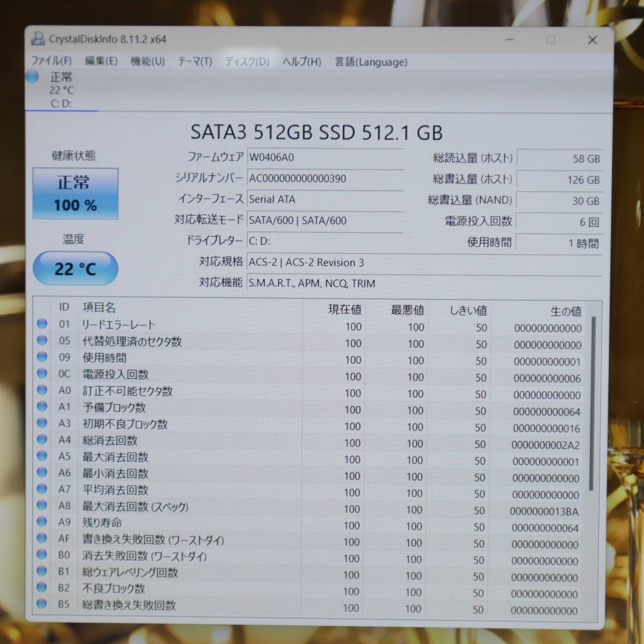This screenshot has height=644, width=644.
Task: Click the 総書込量 (ホスト) value 126 GB
Action: point(560,180)
